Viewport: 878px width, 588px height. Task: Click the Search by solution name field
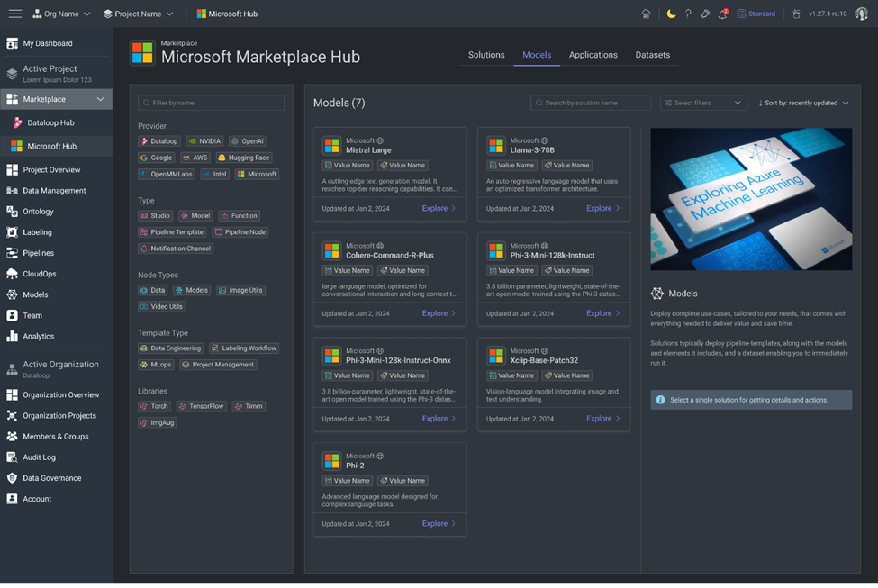[x=591, y=103]
